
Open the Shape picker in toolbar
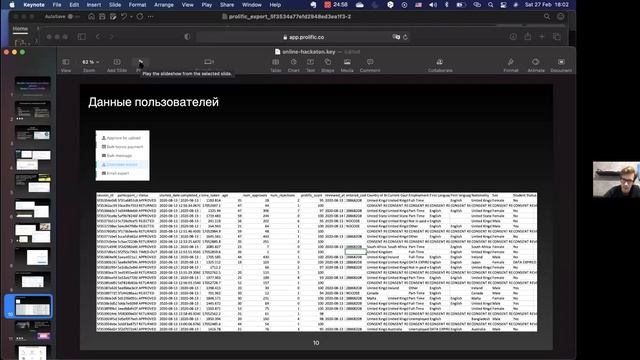pos(328,65)
